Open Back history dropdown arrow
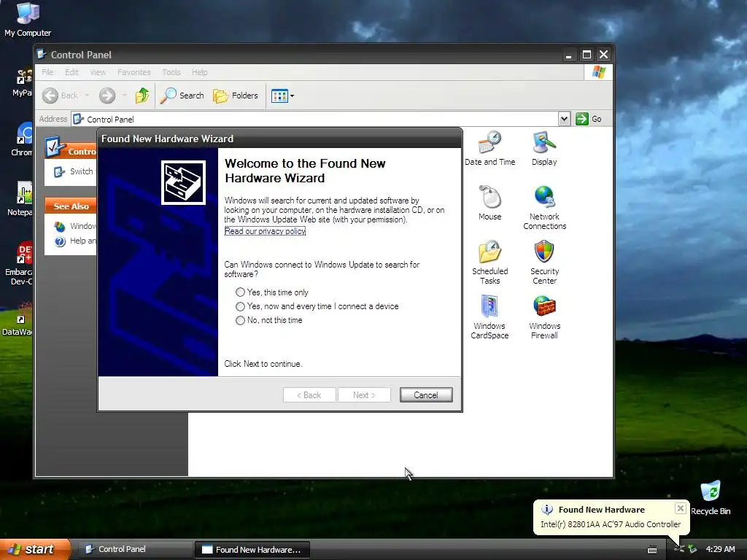The image size is (747, 560). click(88, 96)
